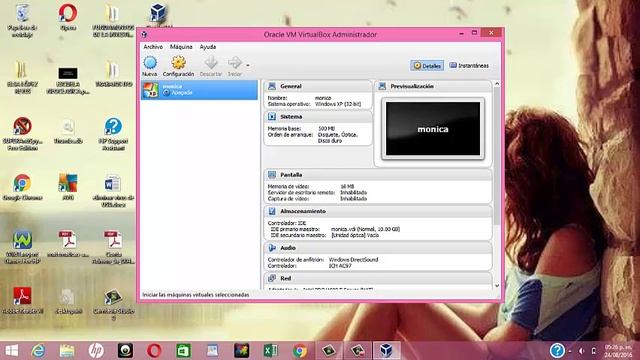Open the Archivo menu
The image size is (640, 360).
pyautogui.click(x=153, y=47)
